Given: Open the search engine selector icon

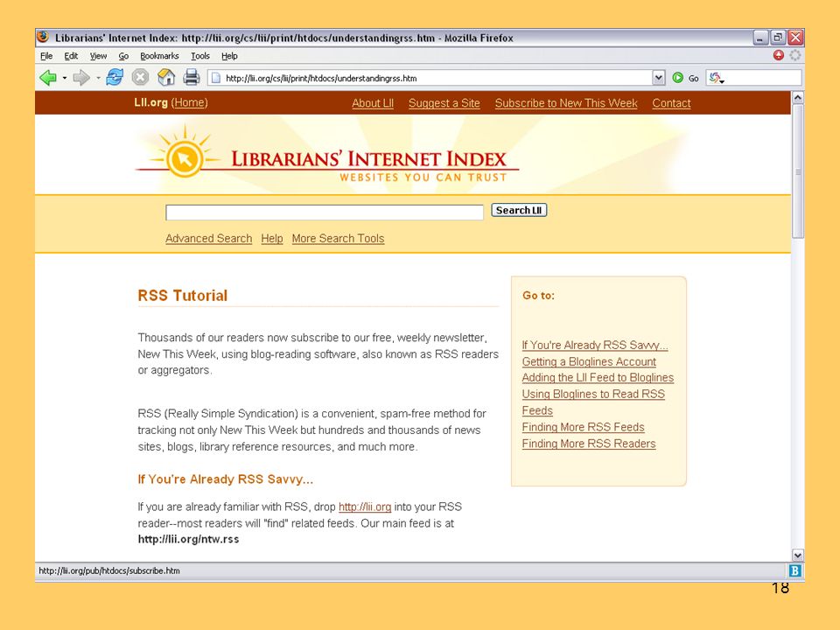Looking at the screenshot, I should point(717,78).
